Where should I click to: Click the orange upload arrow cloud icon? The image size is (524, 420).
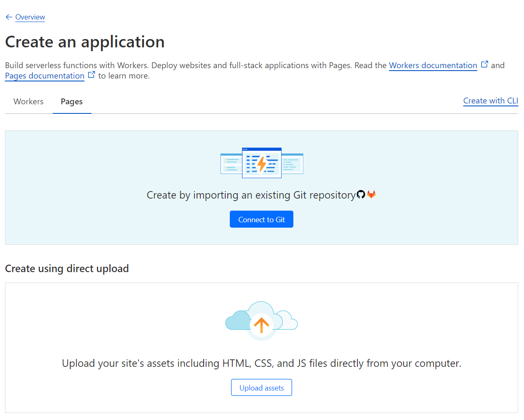(261, 325)
